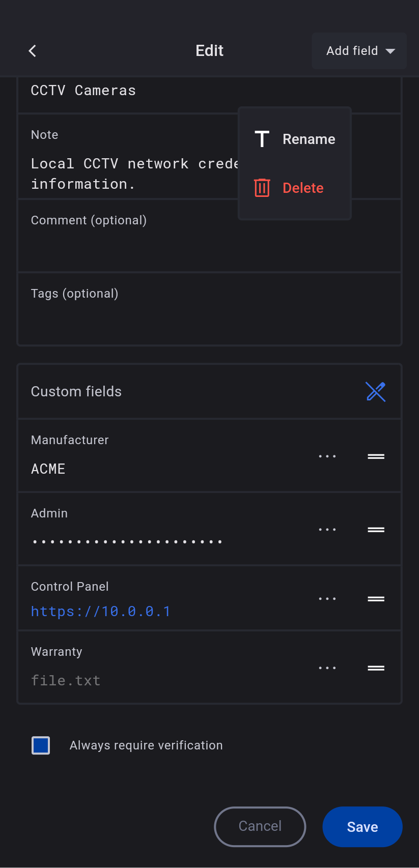This screenshot has height=868, width=419.
Task: Toggle Always require verification checkbox
Action: (x=41, y=745)
